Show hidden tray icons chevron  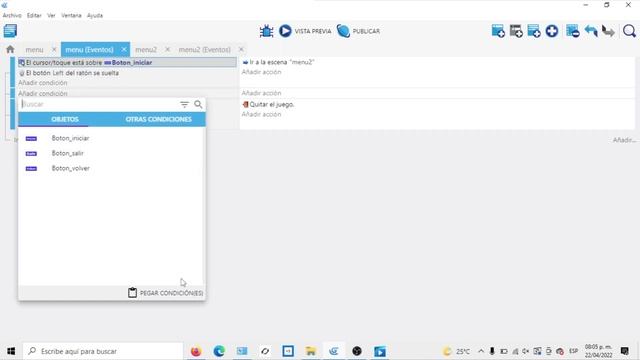coord(481,351)
